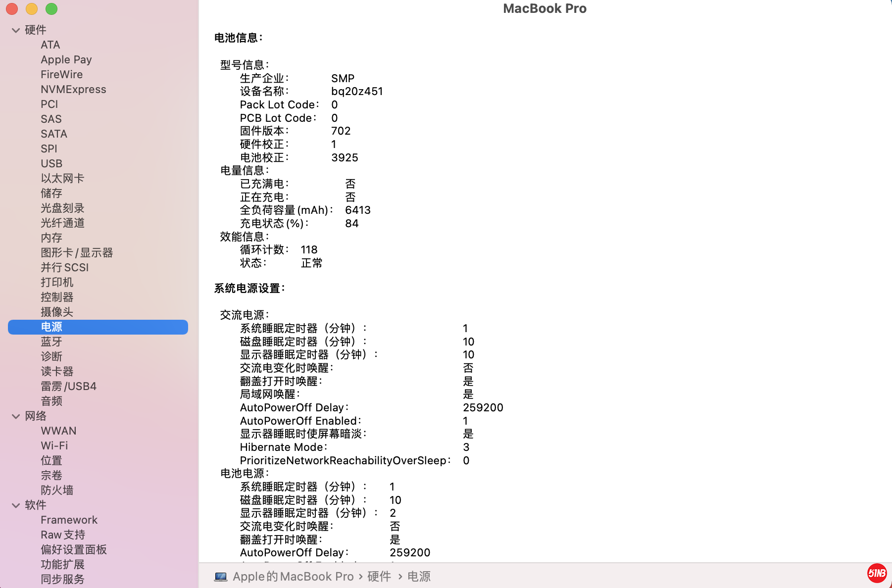Select 位置 under 网络
Screen dimensions: 892x588
coord(51,461)
